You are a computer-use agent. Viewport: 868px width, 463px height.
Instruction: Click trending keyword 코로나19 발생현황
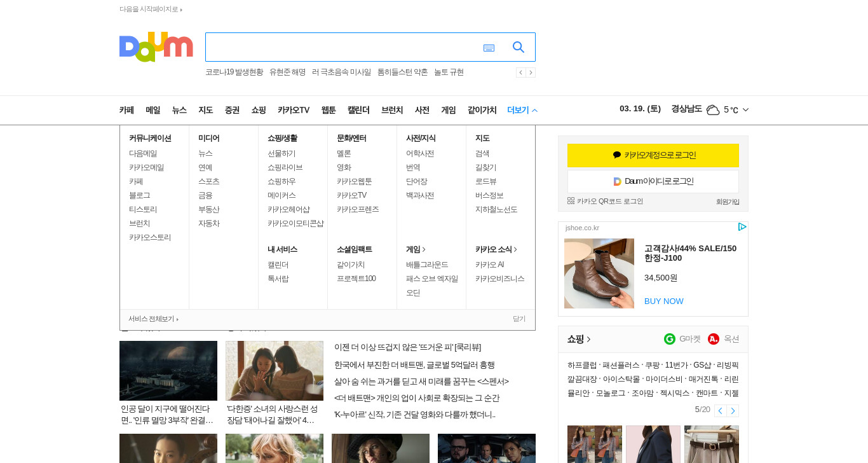click(234, 73)
